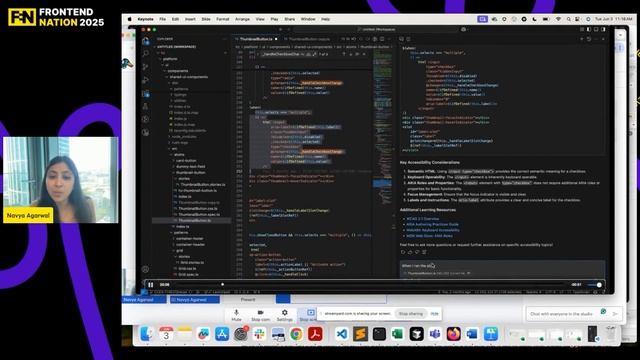The width and height of the screenshot is (640, 360).
Task: Expand the node_modules folder
Action: pyautogui.click(x=184, y=137)
